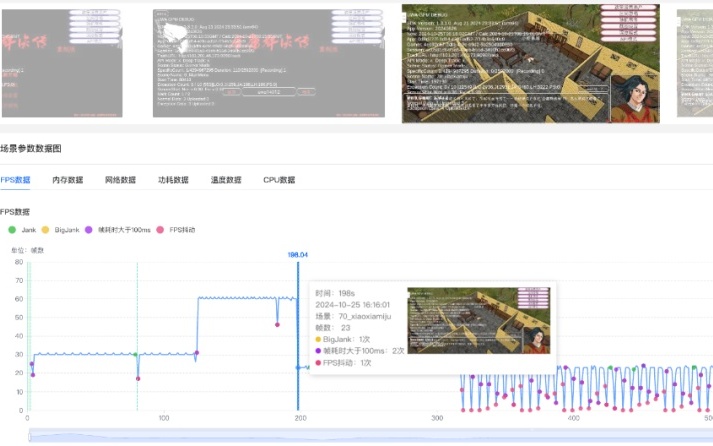Click the purple point at the 60fps jump

point(197,353)
